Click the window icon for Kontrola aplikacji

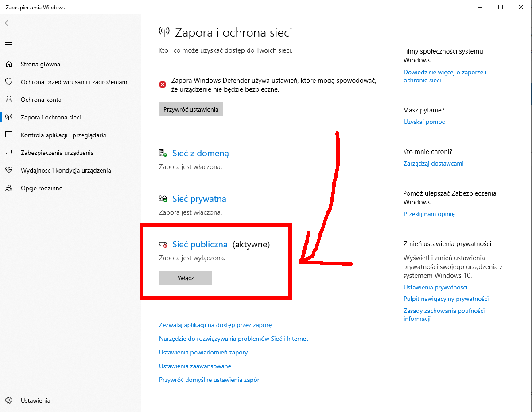(8, 135)
